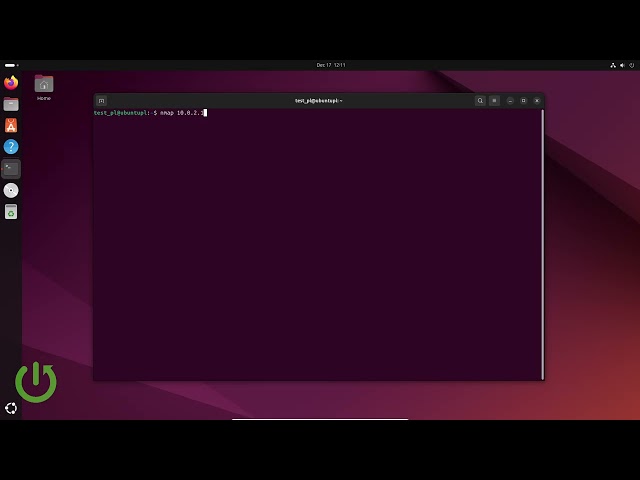The image size is (640, 480).
Task: Open the Help icon in dock
Action: [x=11, y=147]
